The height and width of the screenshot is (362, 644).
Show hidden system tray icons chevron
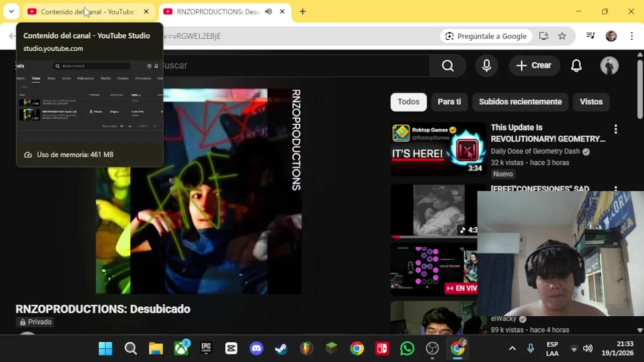tap(512, 348)
